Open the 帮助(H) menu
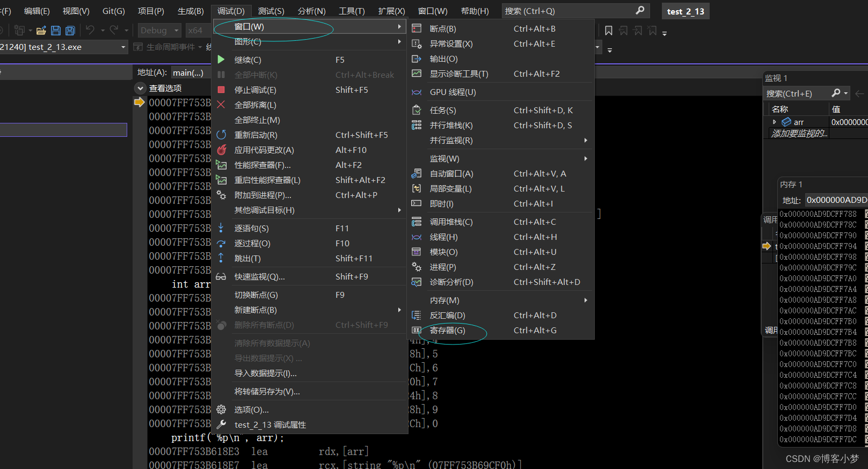The width and height of the screenshot is (868, 469). click(475, 11)
